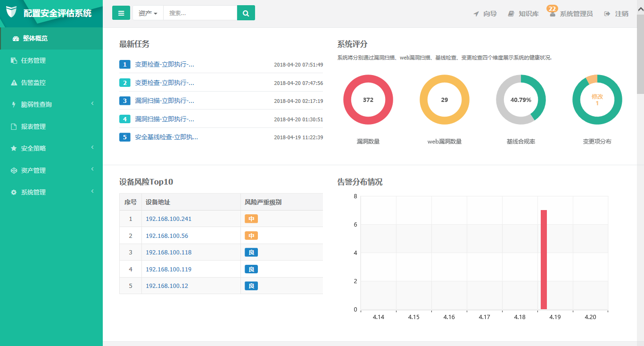The width and height of the screenshot is (644, 346).
Task: Click the shield logo in header
Action: tap(11, 12)
